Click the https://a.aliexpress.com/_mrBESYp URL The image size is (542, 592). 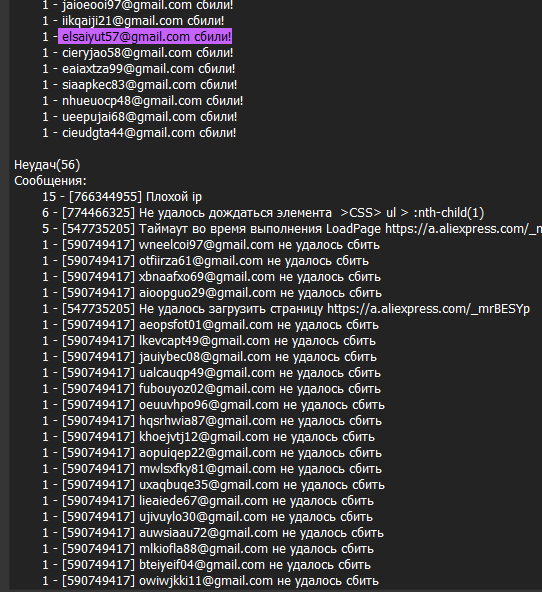point(428,309)
